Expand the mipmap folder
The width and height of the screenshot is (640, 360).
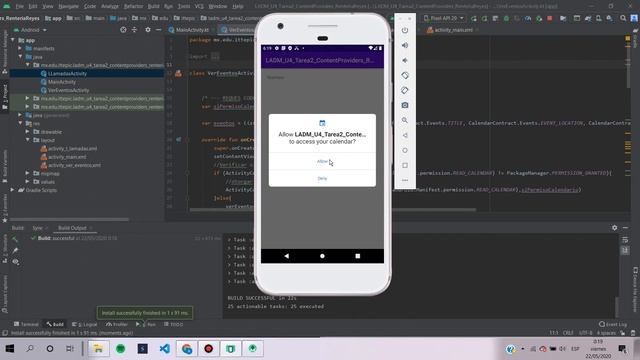pos(27,173)
